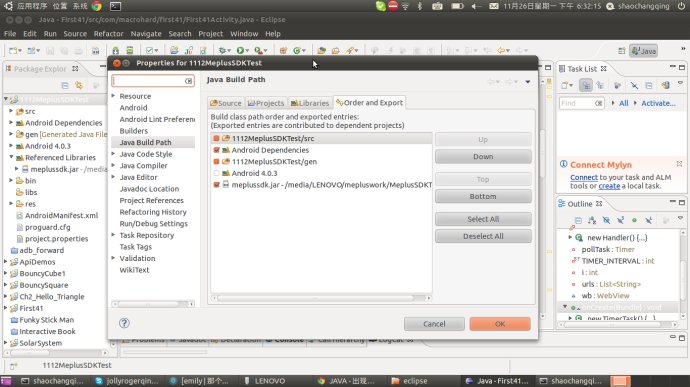Check the Android 4.0.3 export checkbox
Viewport: 690px width, 387px height.
pos(216,173)
